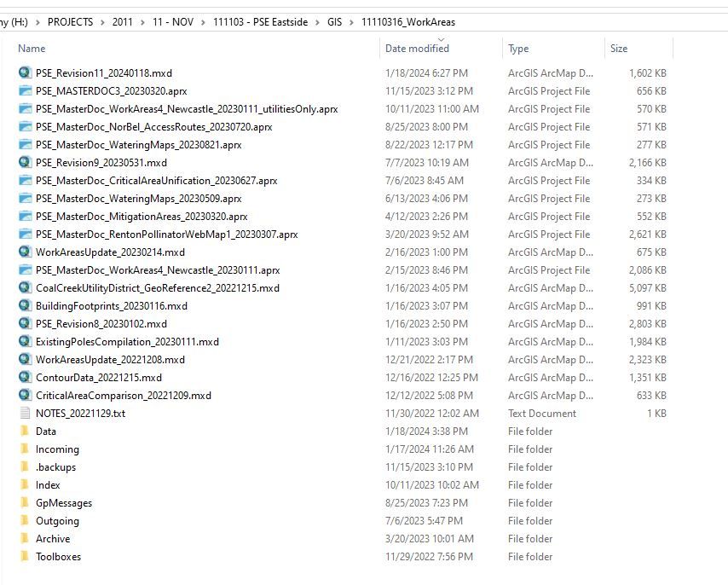This screenshot has width=728, height=585.
Task: Expand the chevron after 2011 in breadcrumb
Action: (142, 22)
